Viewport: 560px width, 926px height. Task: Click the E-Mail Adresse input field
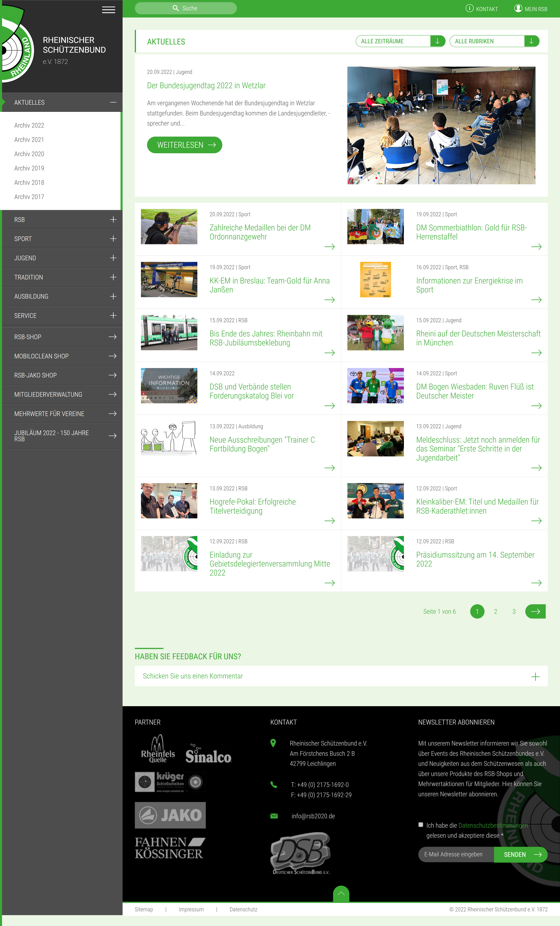[456, 855]
